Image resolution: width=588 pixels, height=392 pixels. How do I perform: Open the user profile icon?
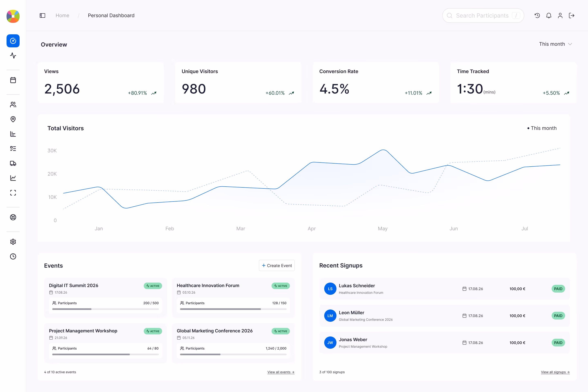560,16
